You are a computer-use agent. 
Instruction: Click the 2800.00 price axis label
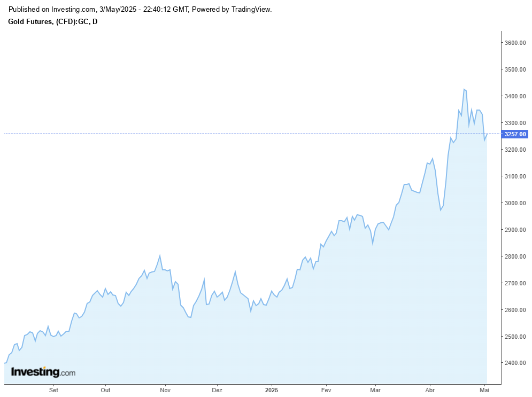pos(516,256)
